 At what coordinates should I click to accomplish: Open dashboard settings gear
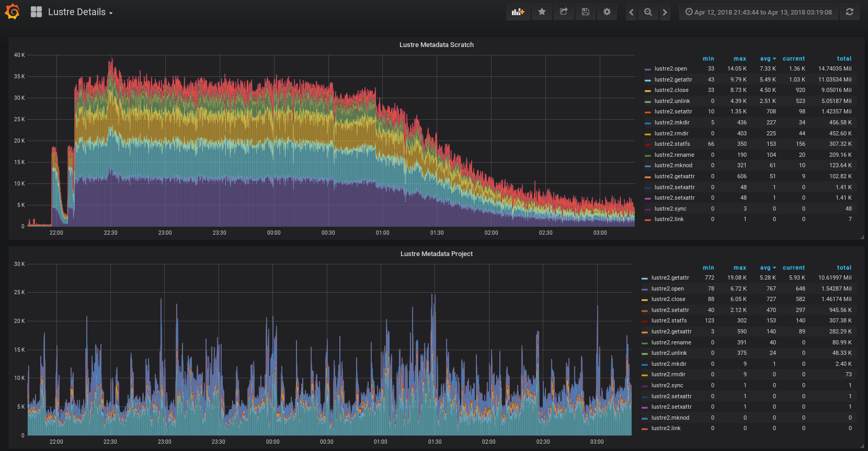point(607,12)
